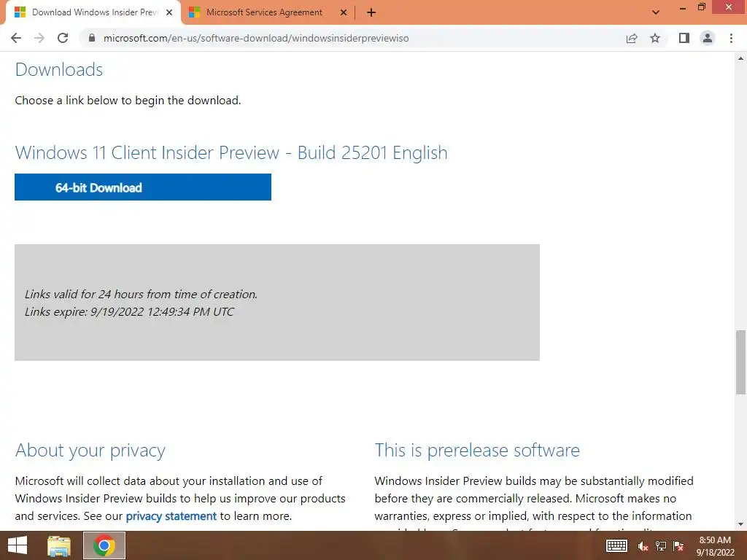The image size is (747, 560).
Task: Select Download Windows Insider Preview tab
Action: coord(93,12)
